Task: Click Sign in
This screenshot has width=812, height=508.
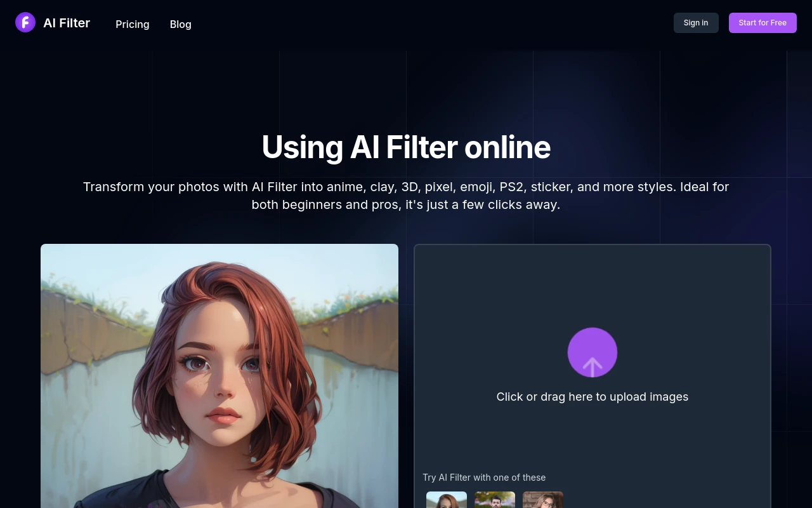Action: (695, 22)
